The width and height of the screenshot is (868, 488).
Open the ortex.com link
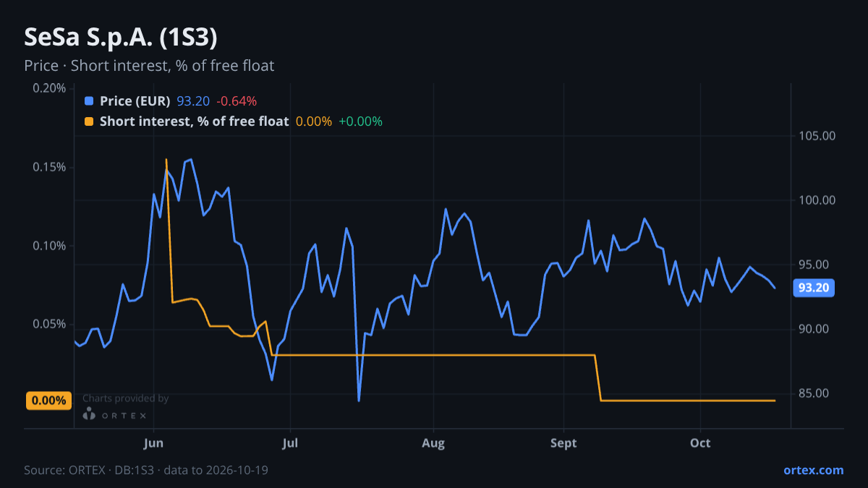[813, 470]
